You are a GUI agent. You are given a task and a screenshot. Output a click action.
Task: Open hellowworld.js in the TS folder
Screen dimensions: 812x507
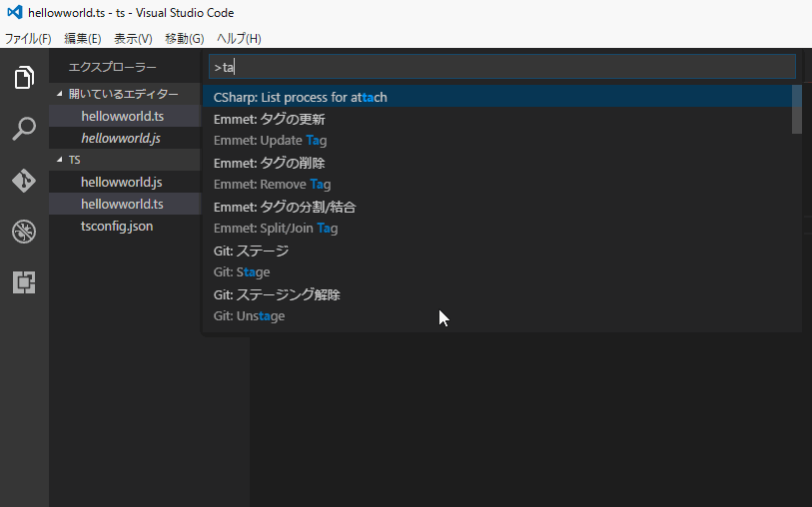click(x=125, y=182)
